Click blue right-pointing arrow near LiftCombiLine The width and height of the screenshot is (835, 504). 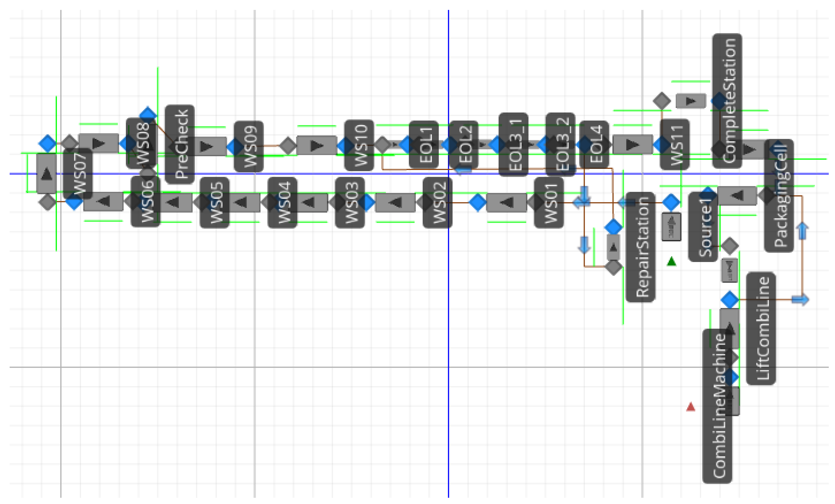tap(800, 299)
